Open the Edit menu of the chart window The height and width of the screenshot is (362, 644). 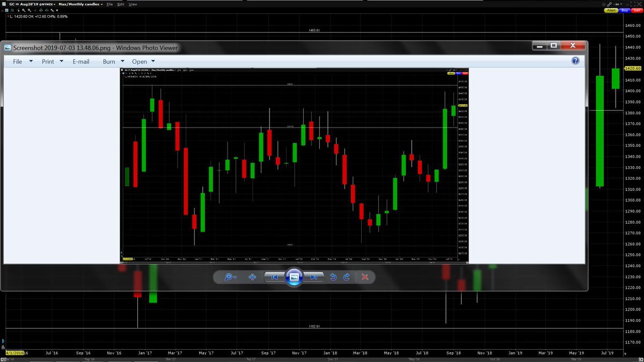coord(121,4)
